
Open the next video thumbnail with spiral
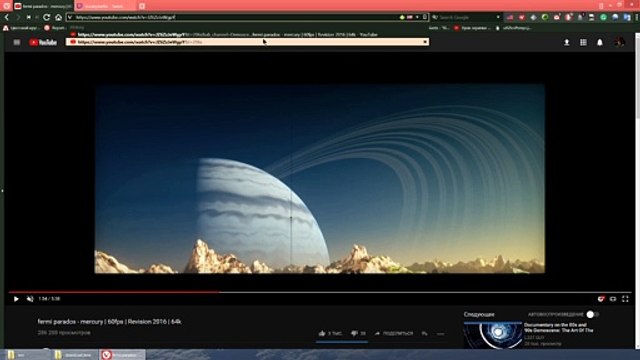click(x=493, y=336)
